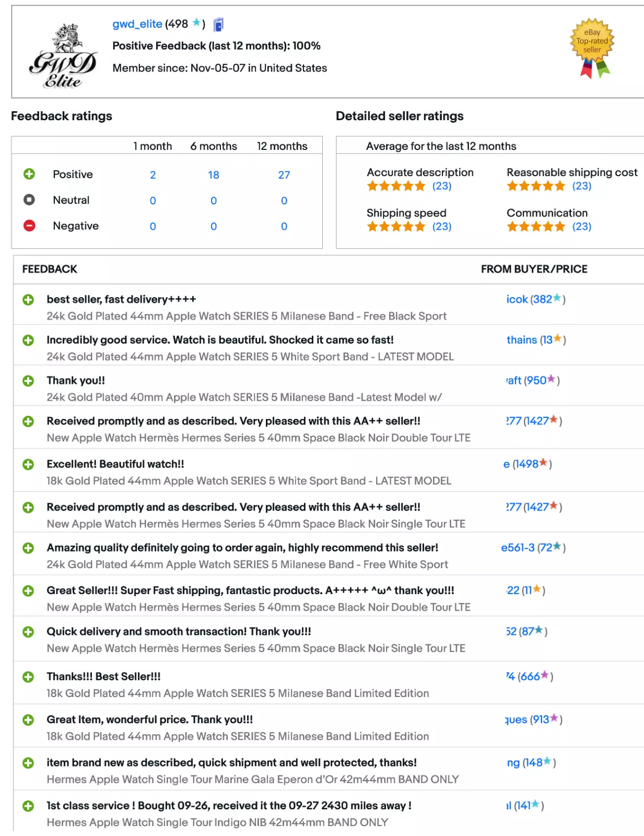
Task: Click the 'FROM BUYER/PRICE' column heading
Action: [x=534, y=269]
